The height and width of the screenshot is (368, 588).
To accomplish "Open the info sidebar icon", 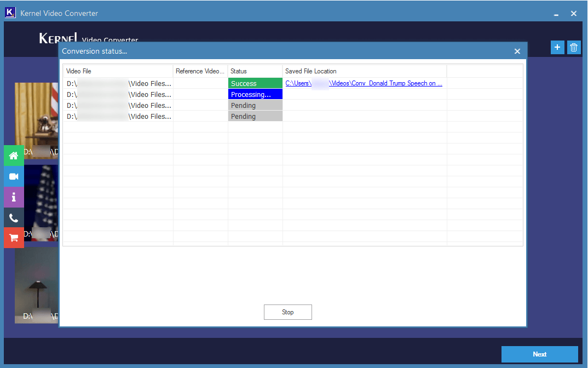I will [14, 197].
